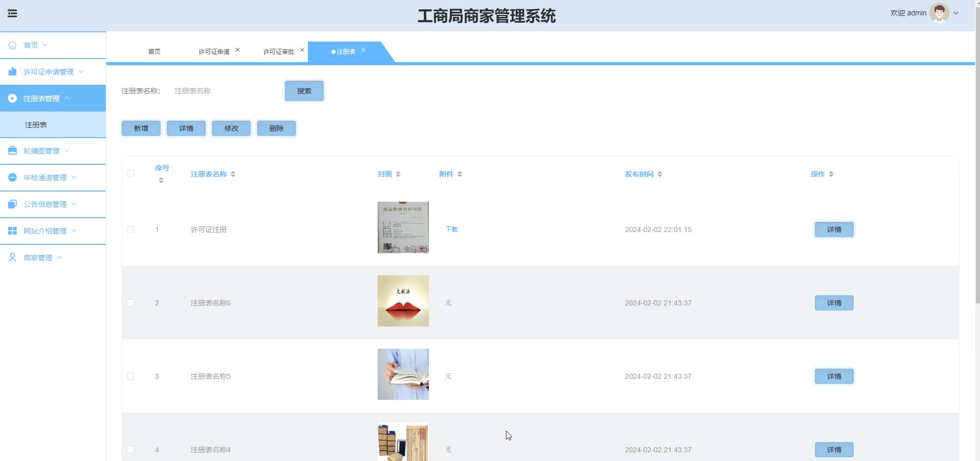Expand the 轮播图管理 menu chevron
This screenshot has width=980, height=461.
[67, 150]
